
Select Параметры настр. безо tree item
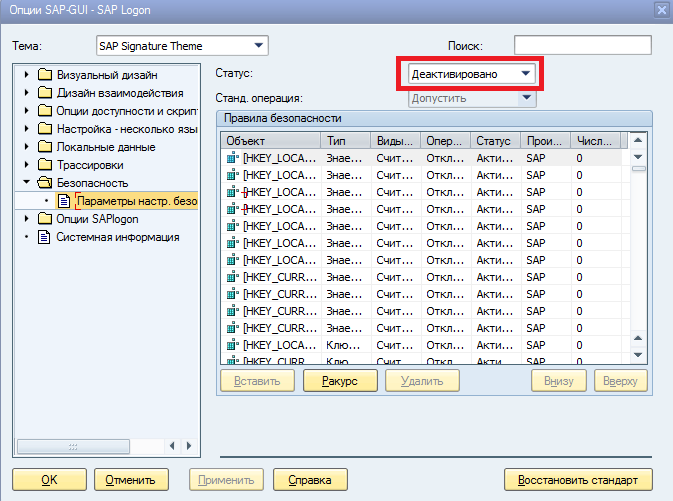tap(136, 201)
